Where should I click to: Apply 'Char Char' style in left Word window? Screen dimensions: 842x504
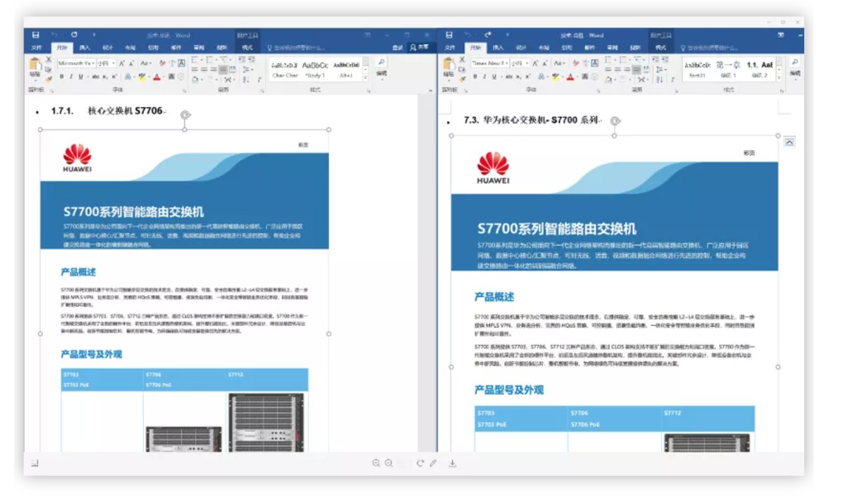tap(285, 70)
